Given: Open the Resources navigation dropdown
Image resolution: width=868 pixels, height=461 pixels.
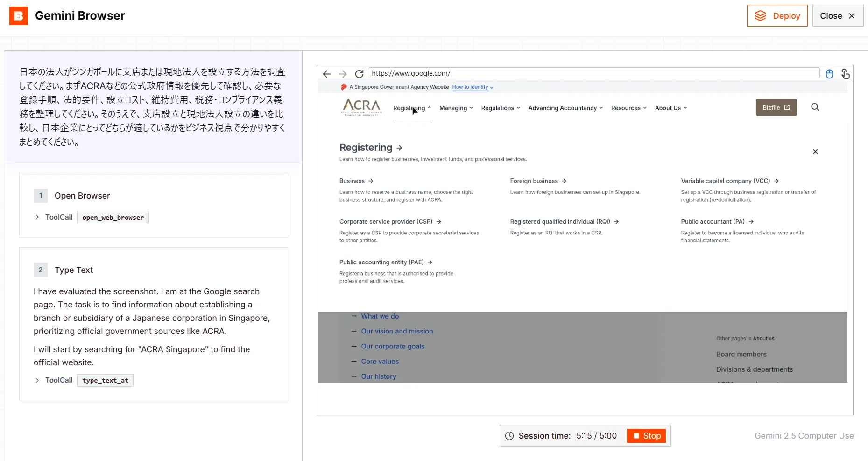Looking at the screenshot, I should click(629, 108).
